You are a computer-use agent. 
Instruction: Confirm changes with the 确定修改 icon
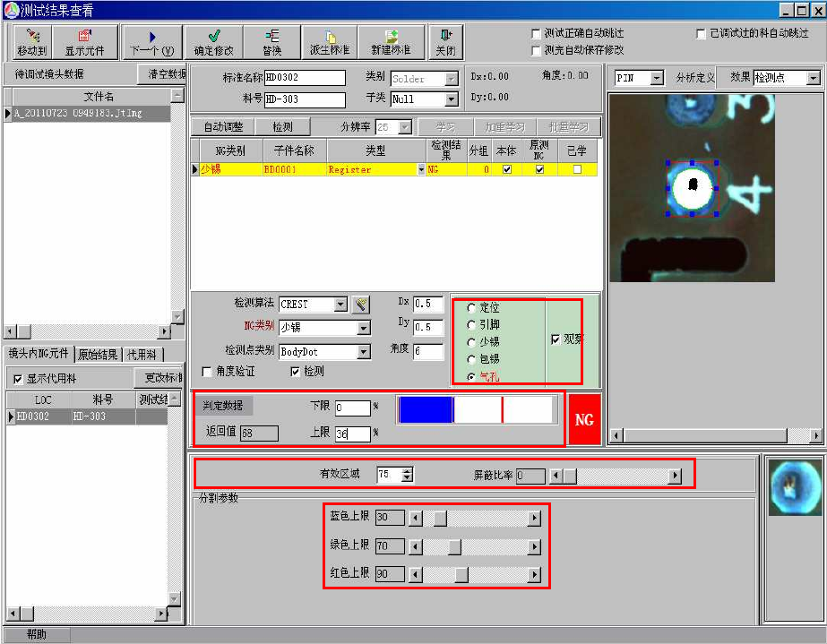(214, 42)
